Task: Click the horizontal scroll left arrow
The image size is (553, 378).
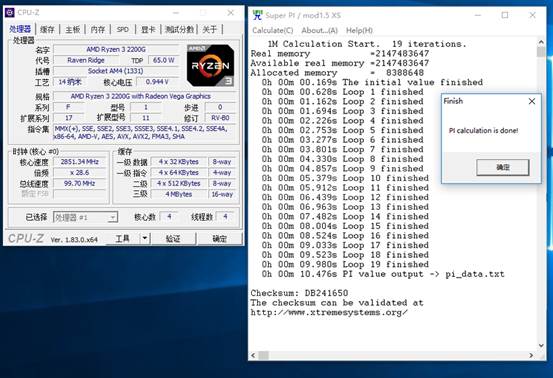Action: click(x=253, y=355)
